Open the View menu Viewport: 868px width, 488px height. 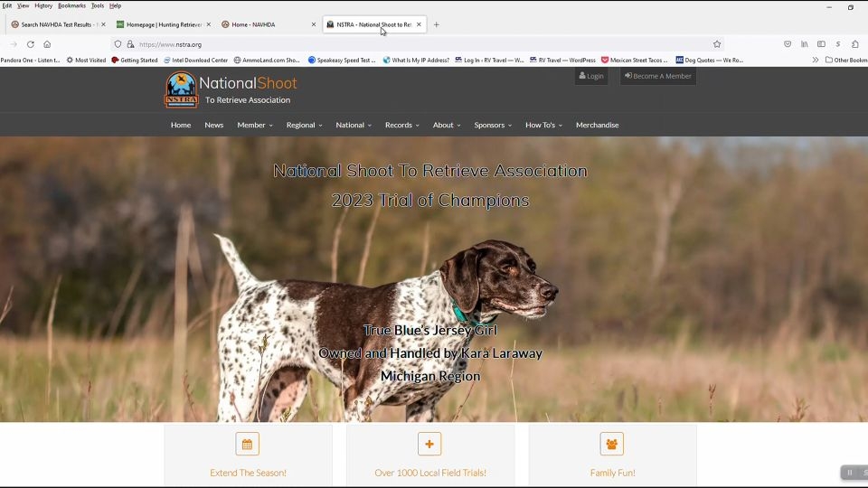(23, 5)
